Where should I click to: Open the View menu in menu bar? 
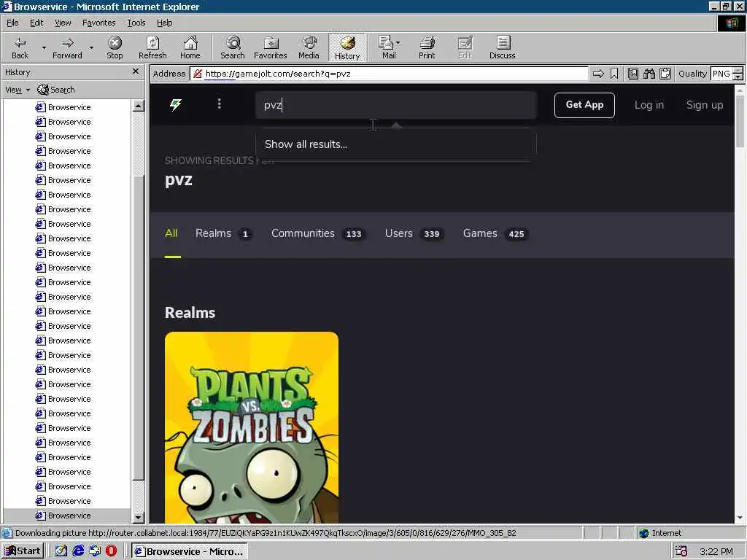(x=63, y=23)
